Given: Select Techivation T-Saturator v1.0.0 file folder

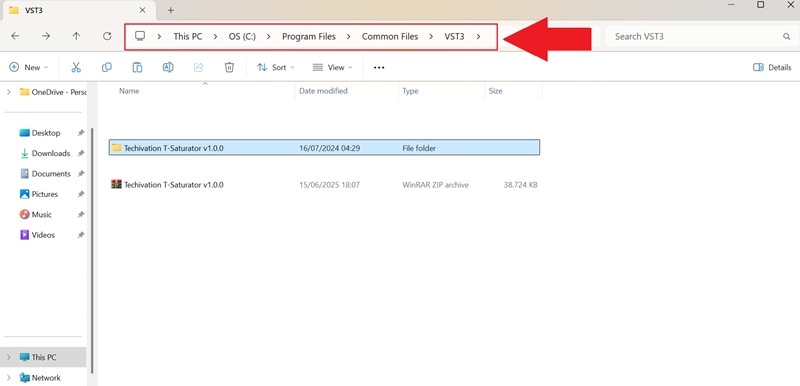Looking at the screenshot, I should click(x=324, y=148).
